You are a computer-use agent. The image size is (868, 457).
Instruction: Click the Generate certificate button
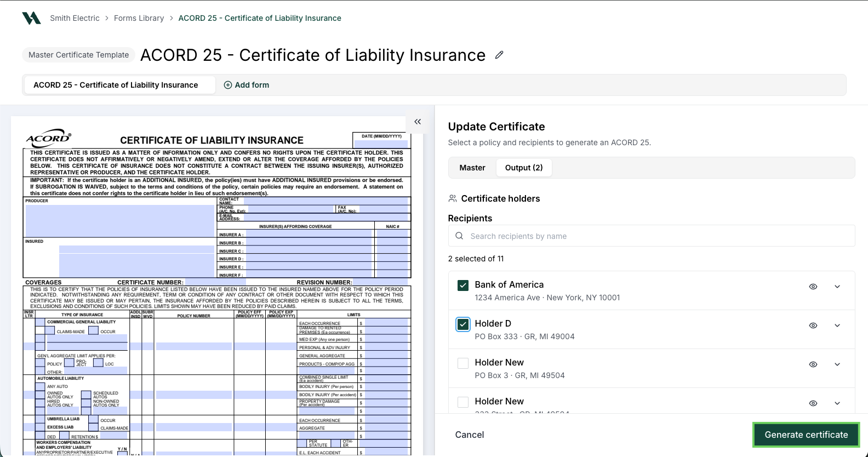[x=806, y=435]
